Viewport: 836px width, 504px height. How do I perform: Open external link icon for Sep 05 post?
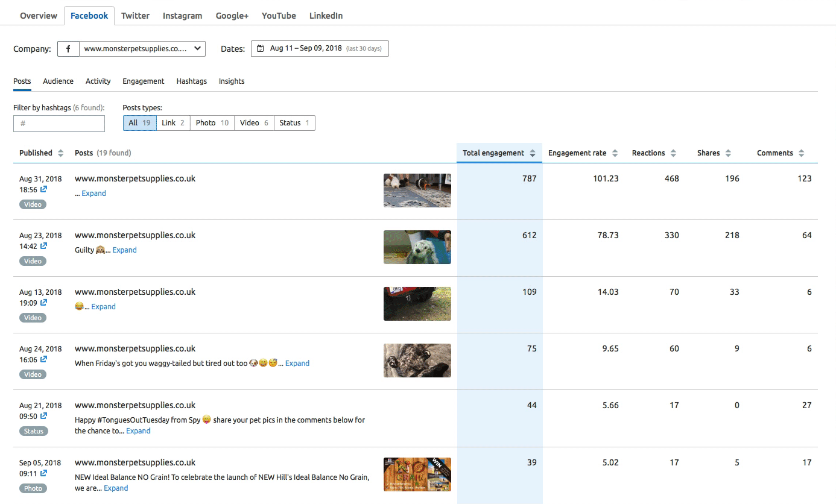(43, 473)
